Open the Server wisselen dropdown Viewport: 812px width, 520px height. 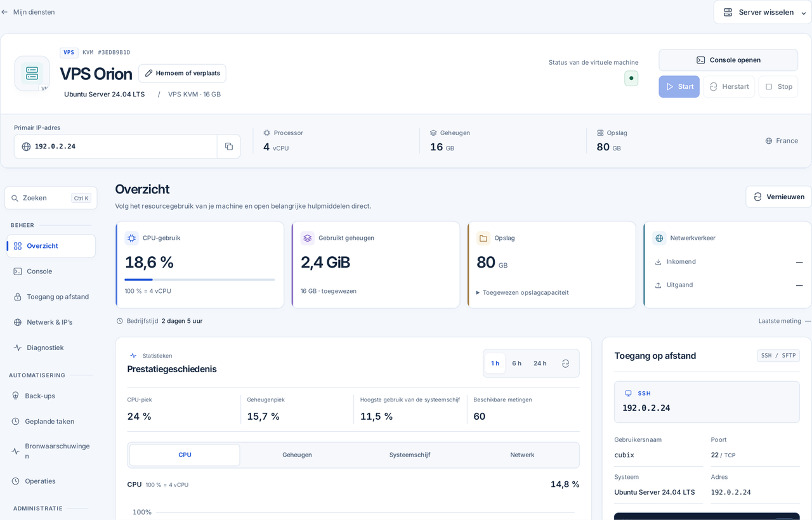click(763, 12)
